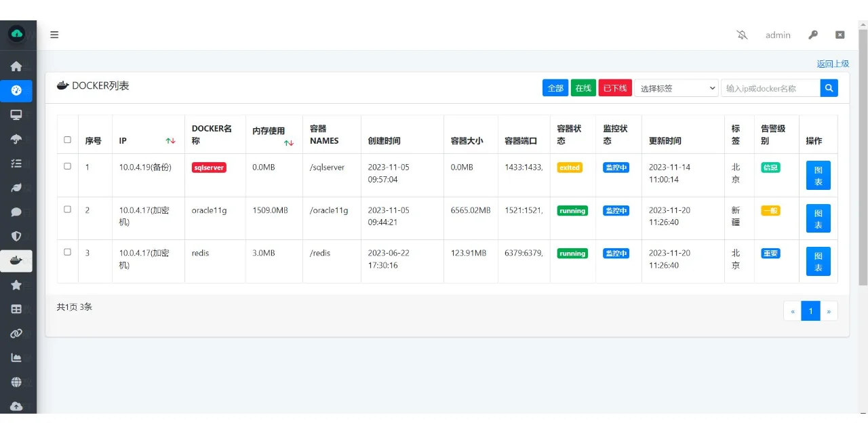Click the globe icon in the sidebar

click(18, 382)
